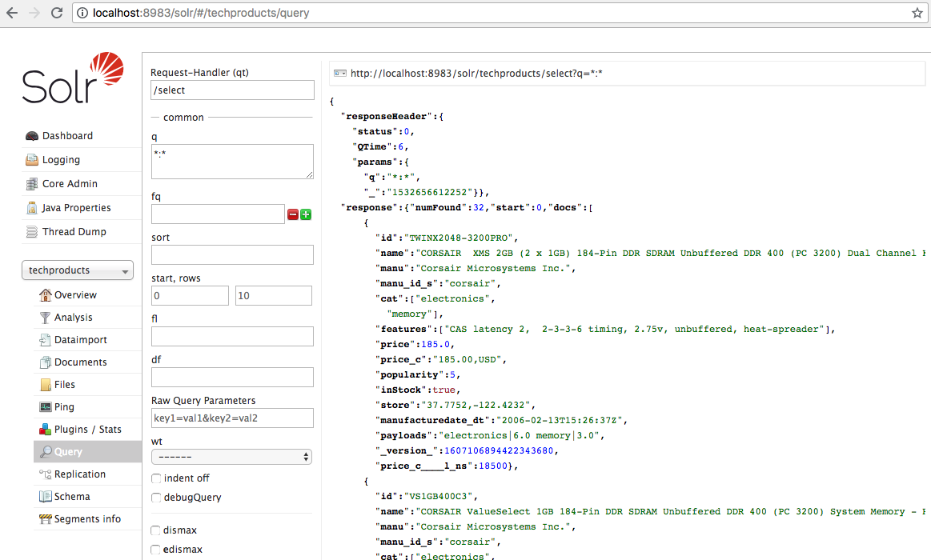931x560 pixels.
Task: Open the Core Admin menu item
Action: (x=70, y=184)
